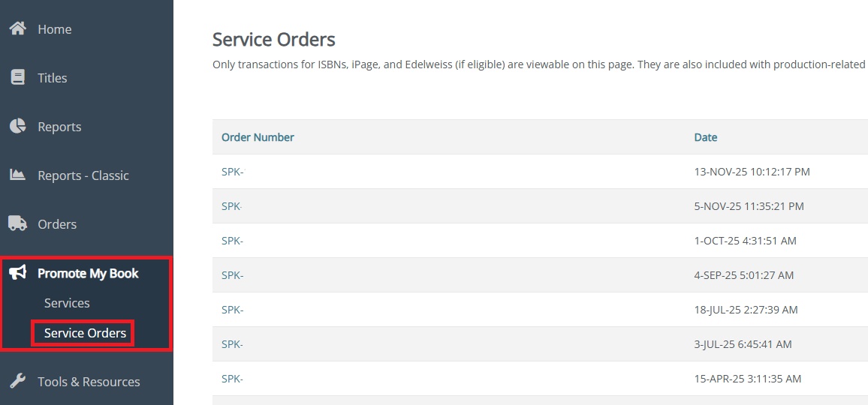Click the Reports - Classic area chart icon
Image resolution: width=868 pixels, height=405 pixels.
[x=18, y=175]
